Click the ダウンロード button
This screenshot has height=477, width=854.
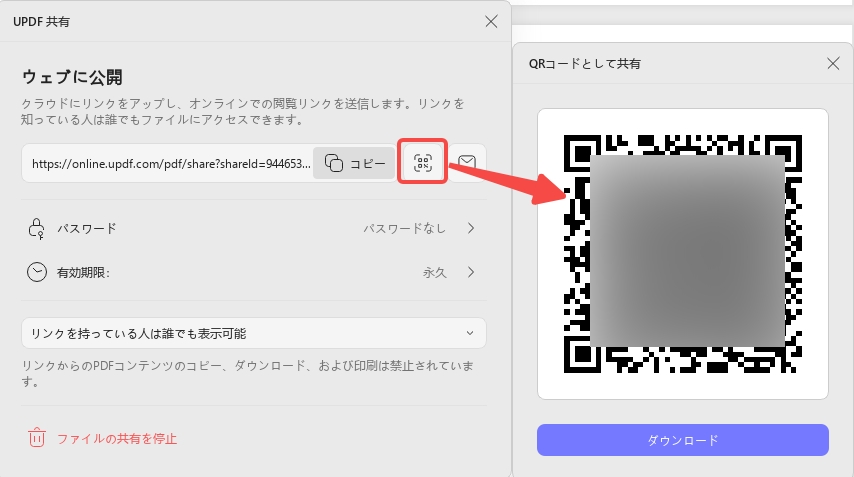tap(682, 440)
